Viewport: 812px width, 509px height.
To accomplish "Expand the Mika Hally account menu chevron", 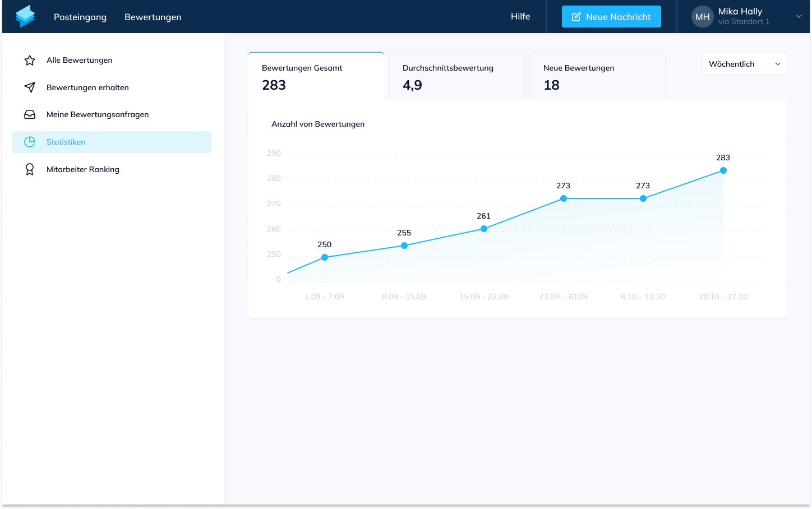I will pyautogui.click(x=799, y=16).
